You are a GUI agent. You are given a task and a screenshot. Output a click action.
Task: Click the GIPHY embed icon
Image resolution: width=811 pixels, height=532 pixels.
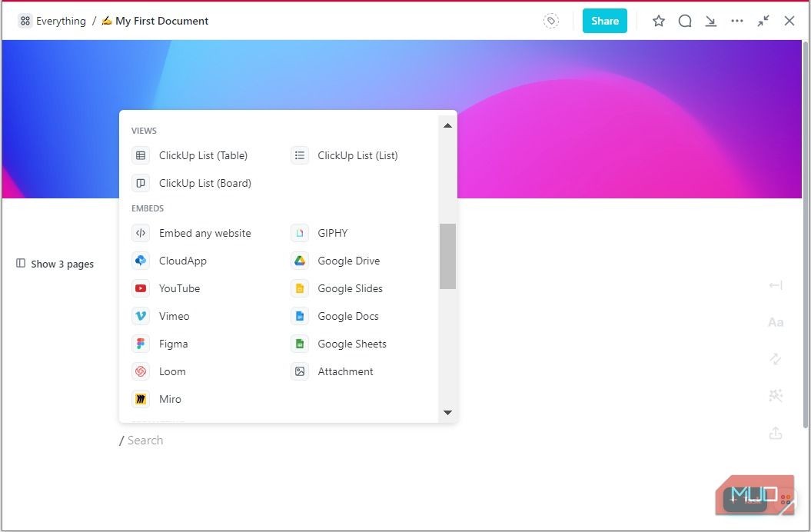click(x=300, y=234)
